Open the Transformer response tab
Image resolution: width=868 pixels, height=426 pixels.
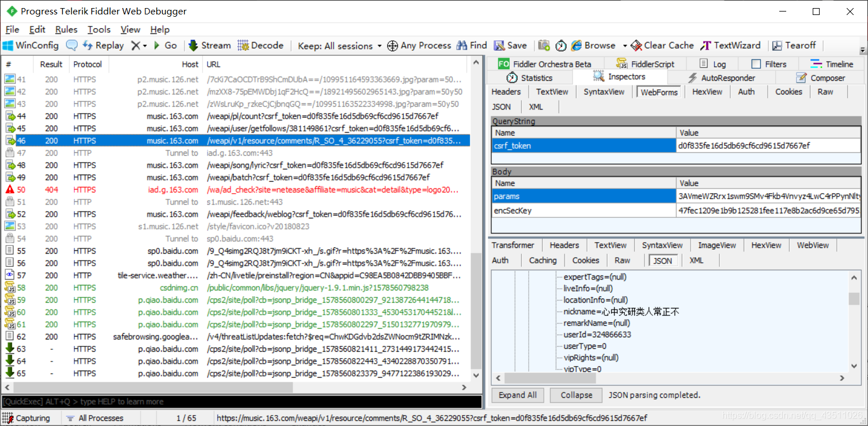(x=513, y=245)
